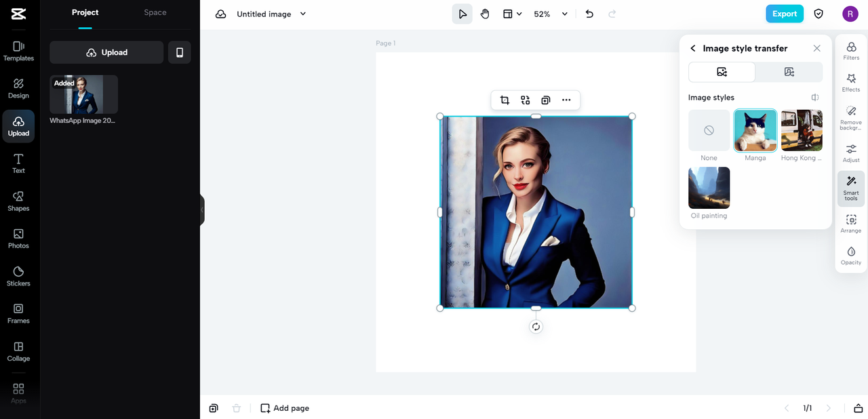Open more options ellipsis above image

coord(566,100)
